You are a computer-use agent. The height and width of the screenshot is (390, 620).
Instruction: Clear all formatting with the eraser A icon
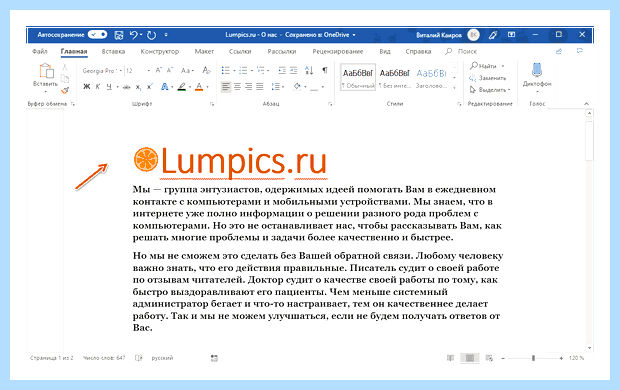click(206, 70)
